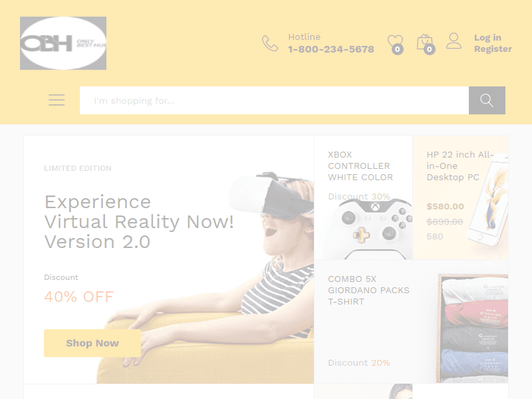Click the magnifier search button
Screen dimensions: 532x399
click(487, 100)
